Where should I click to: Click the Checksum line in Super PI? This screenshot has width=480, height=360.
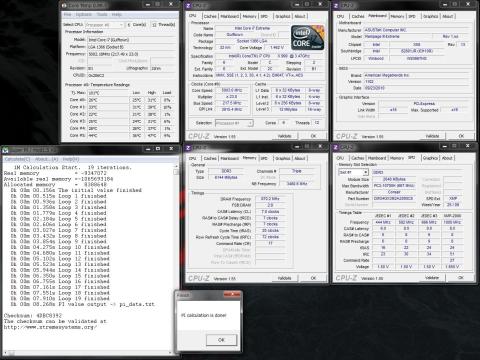coord(33,316)
